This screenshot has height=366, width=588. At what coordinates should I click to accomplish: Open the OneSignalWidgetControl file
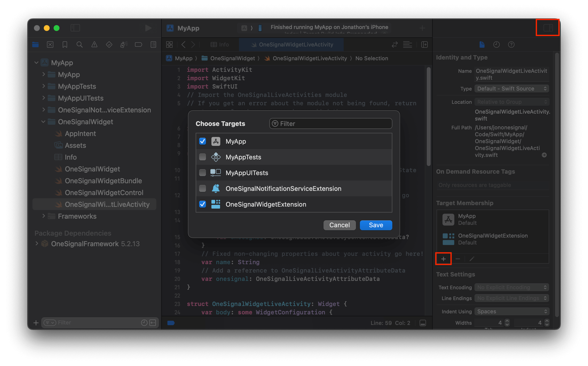104,193
